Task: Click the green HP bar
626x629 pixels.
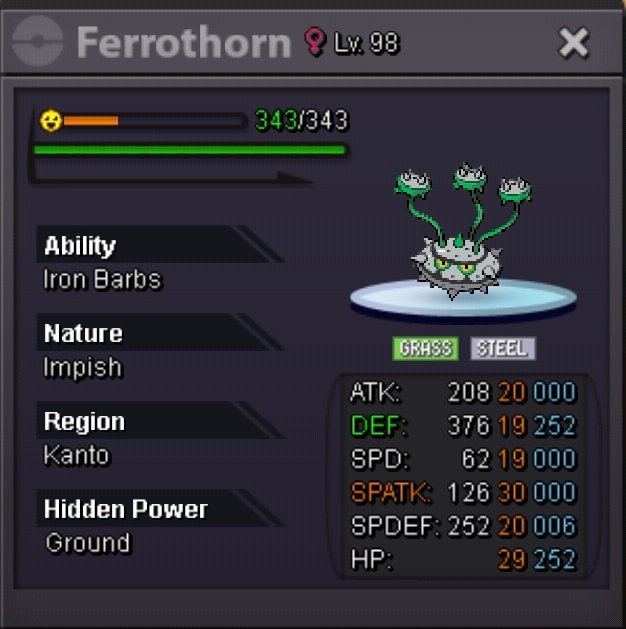Action: 190,150
